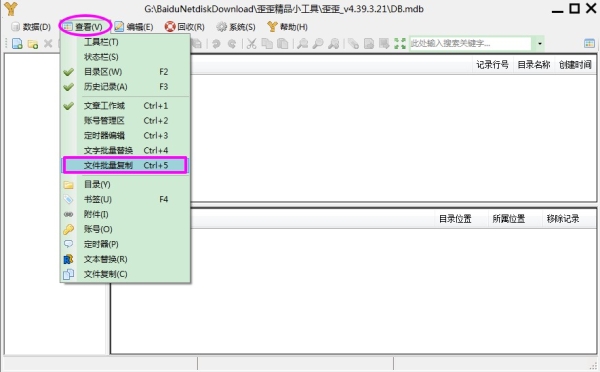Open the 系统(S) menu
Image resolution: width=600 pixels, height=372 pixels.
pyautogui.click(x=236, y=27)
